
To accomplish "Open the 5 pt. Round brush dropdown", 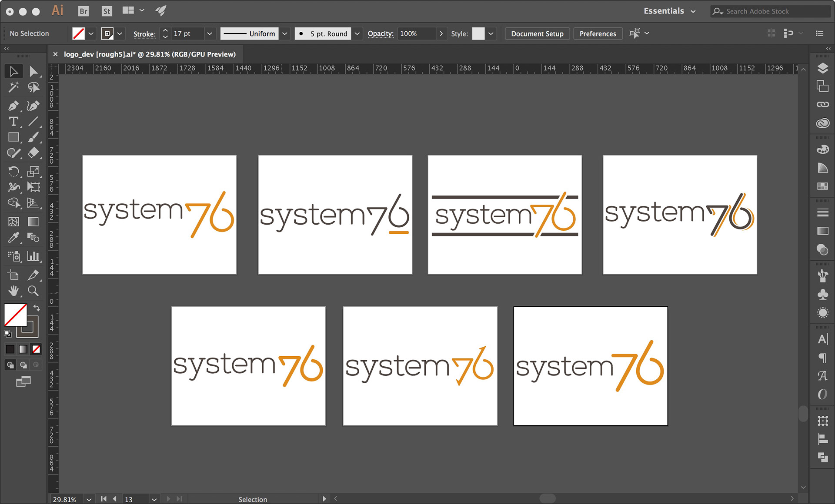I will (x=357, y=33).
